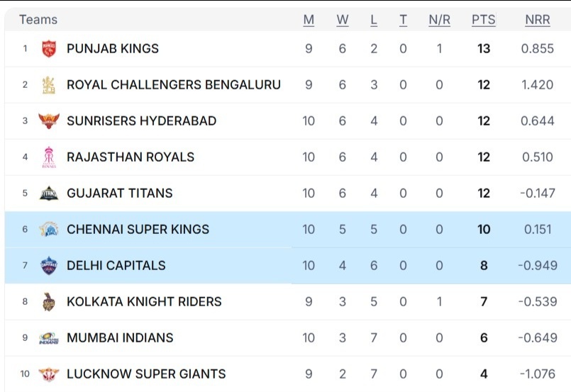571x392 pixels.
Task: Open the Delhi Capitals crest icon
Action: pos(49,265)
